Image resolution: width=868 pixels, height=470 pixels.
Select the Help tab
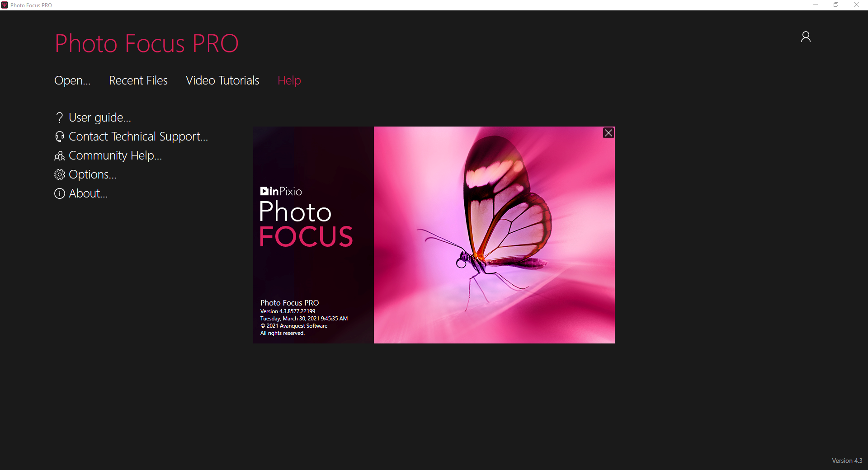289,80
